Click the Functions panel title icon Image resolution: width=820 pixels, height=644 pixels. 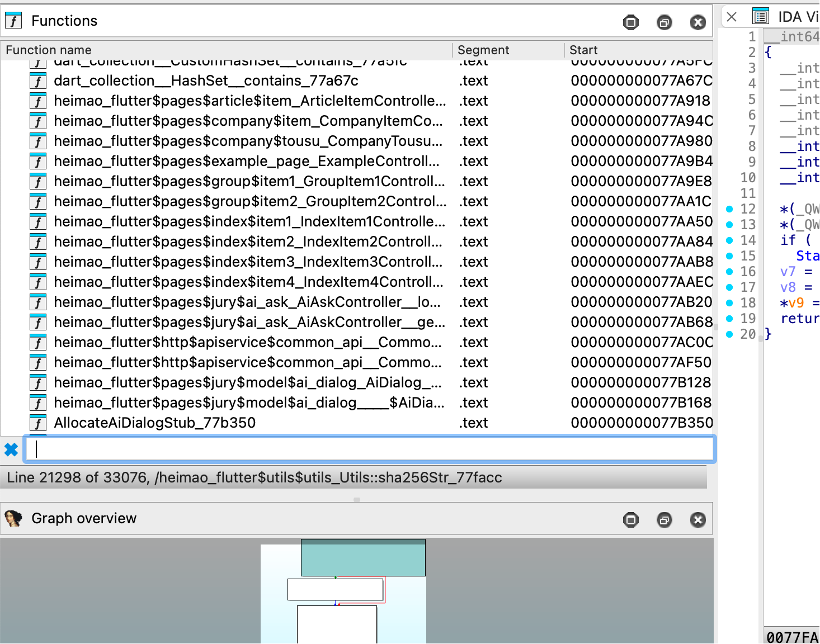13,21
